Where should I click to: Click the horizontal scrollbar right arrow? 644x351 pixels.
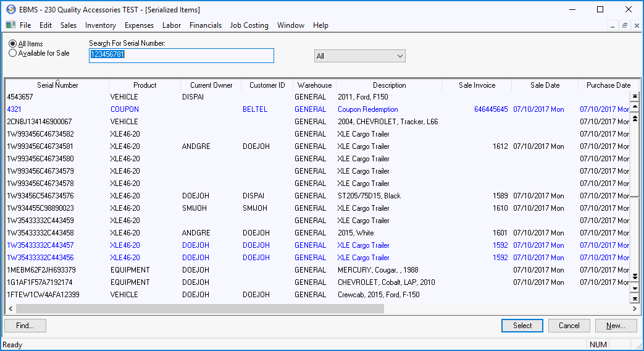click(635, 308)
